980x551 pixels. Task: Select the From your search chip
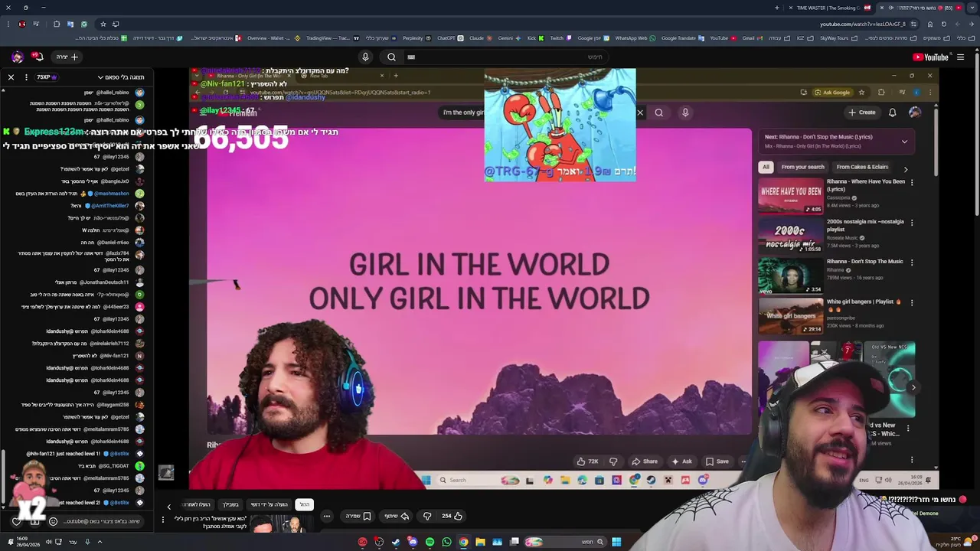point(802,167)
